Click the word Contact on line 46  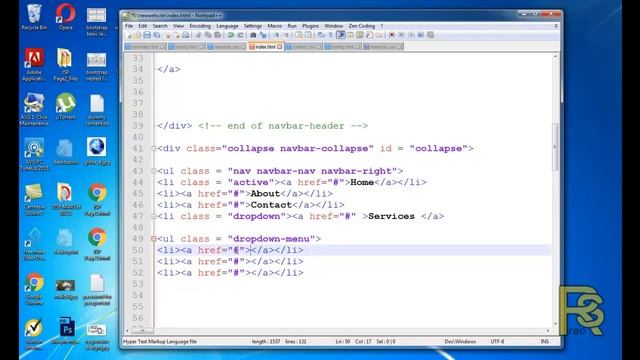(271, 205)
